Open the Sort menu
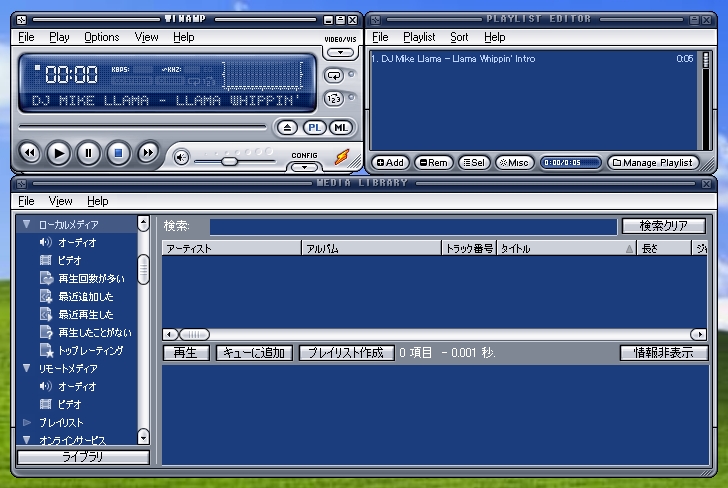This screenshot has height=488, width=728. coord(459,37)
